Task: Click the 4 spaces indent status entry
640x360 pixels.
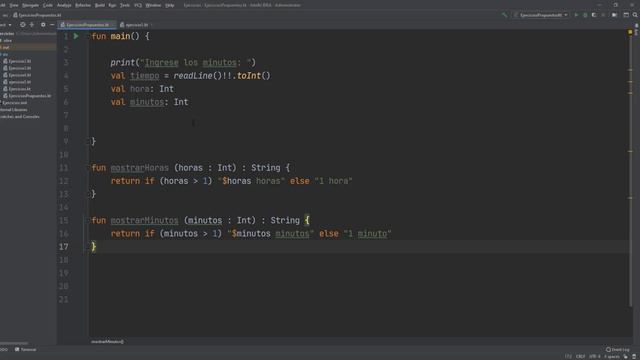Action: [611, 356]
